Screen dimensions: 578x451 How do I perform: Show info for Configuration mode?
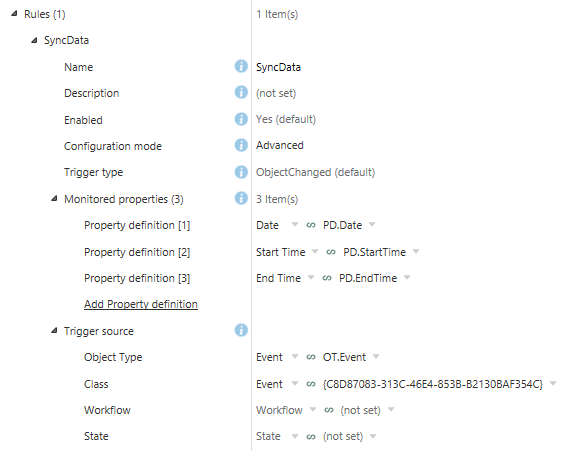pos(241,145)
